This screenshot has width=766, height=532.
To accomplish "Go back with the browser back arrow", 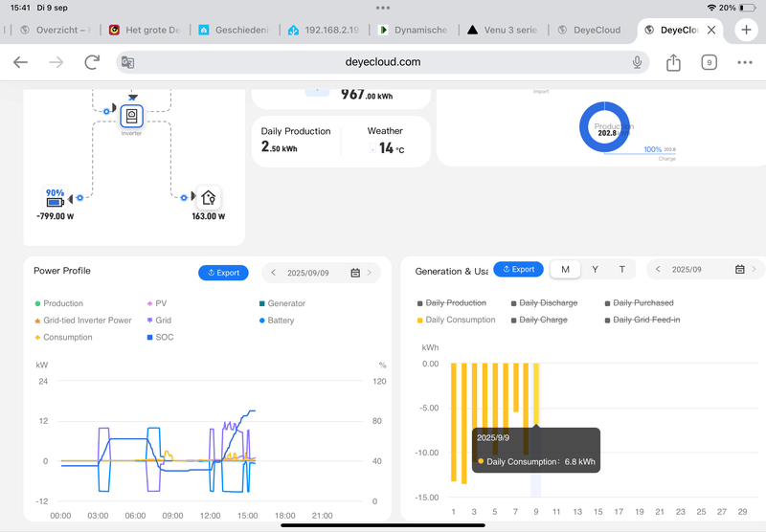I will click(20, 62).
